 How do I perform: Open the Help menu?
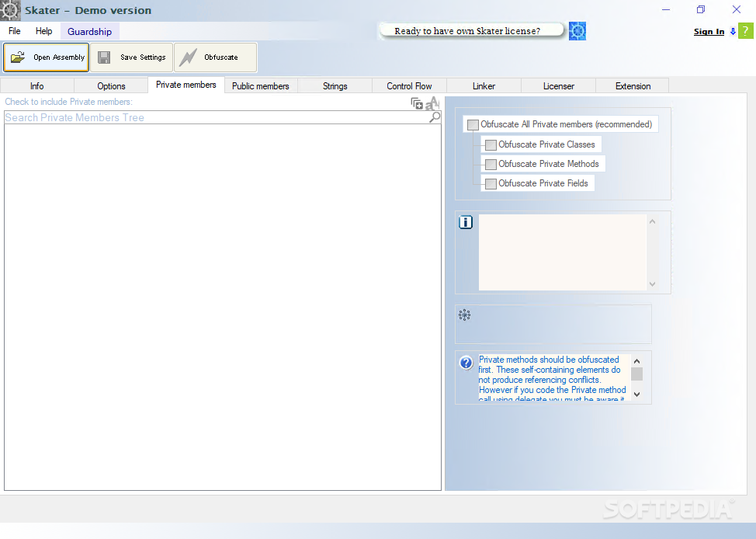(x=44, y=31)
